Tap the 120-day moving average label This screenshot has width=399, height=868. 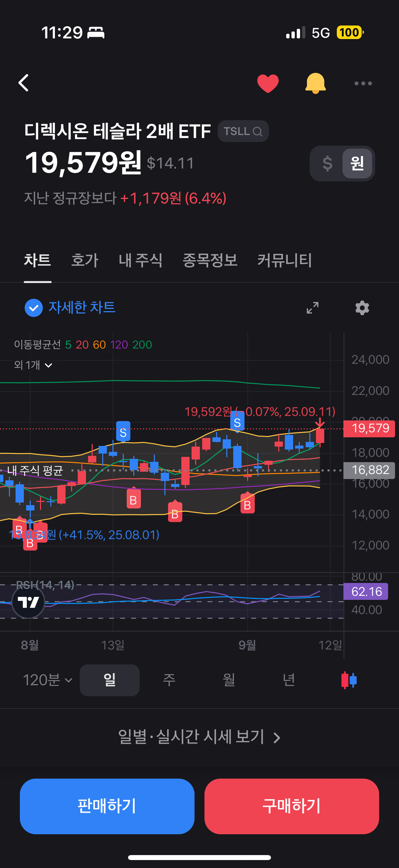(119, 345)
